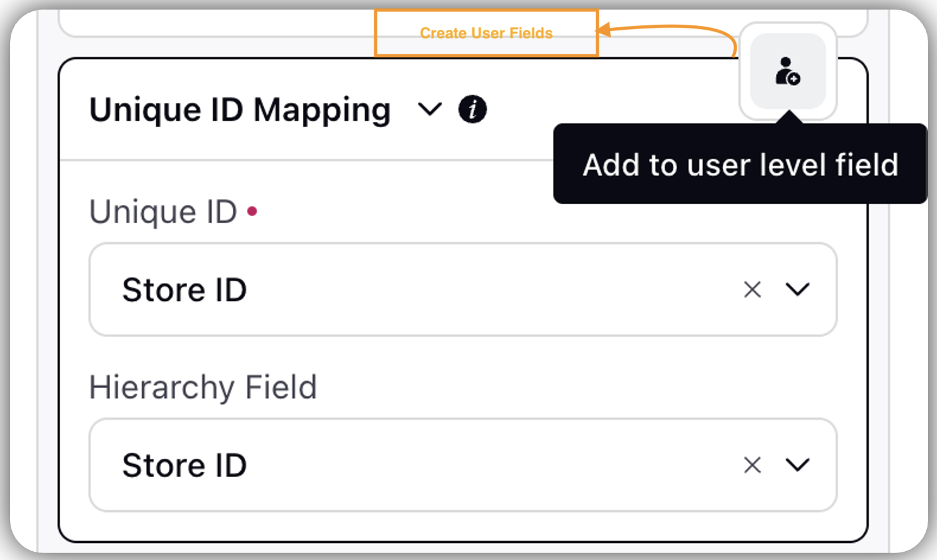The height and width of the screenshot is (560, 937).
Task: Click the red required dot beside Unique ID
Action: click(x=252, y=211)
